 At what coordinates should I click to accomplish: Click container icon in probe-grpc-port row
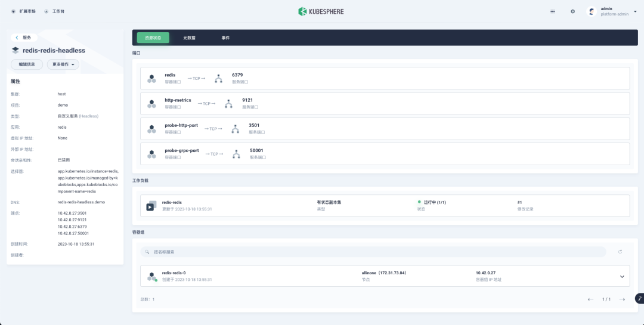151,154
